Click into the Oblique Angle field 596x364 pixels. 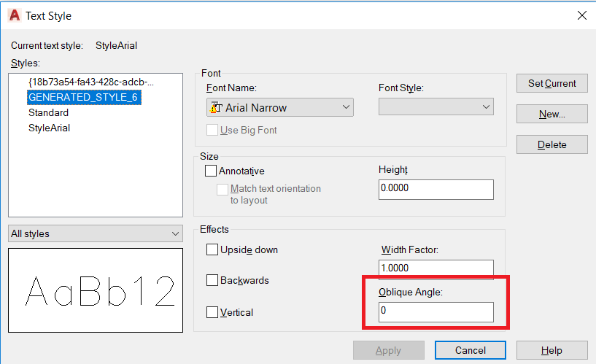pyautogui.click(x=436, y=312)
